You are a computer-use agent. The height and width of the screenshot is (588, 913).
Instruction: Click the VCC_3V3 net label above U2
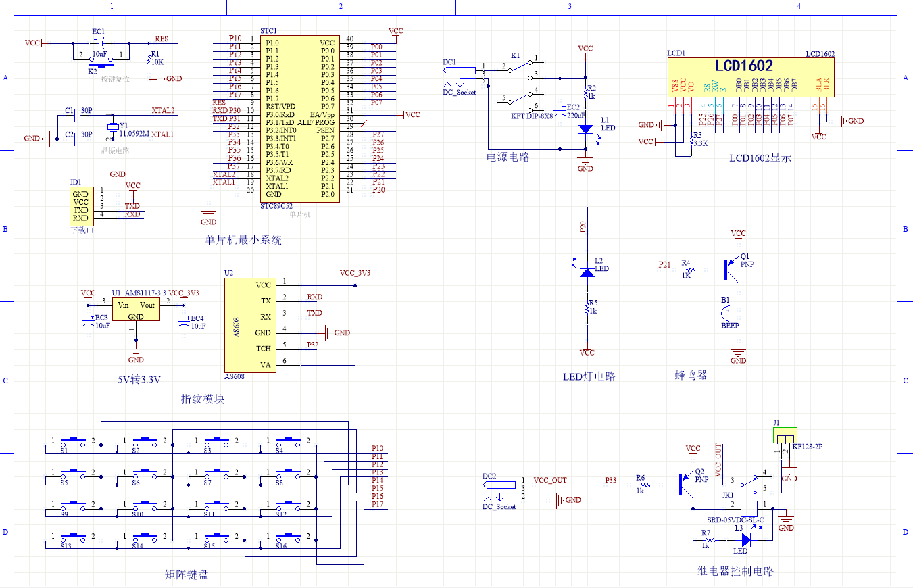click(x=355, y=274)
